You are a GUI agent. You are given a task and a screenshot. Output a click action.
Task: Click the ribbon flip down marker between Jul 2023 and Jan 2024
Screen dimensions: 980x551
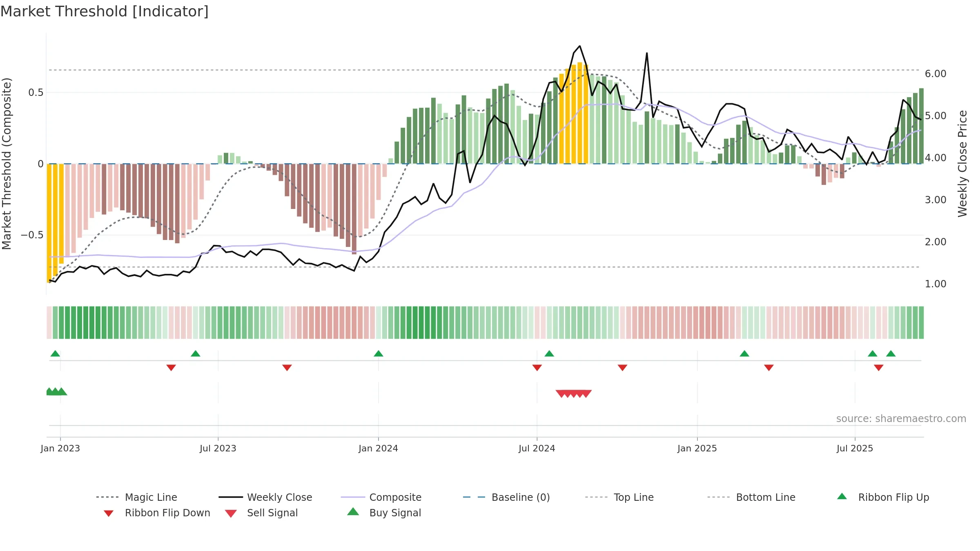287,368
